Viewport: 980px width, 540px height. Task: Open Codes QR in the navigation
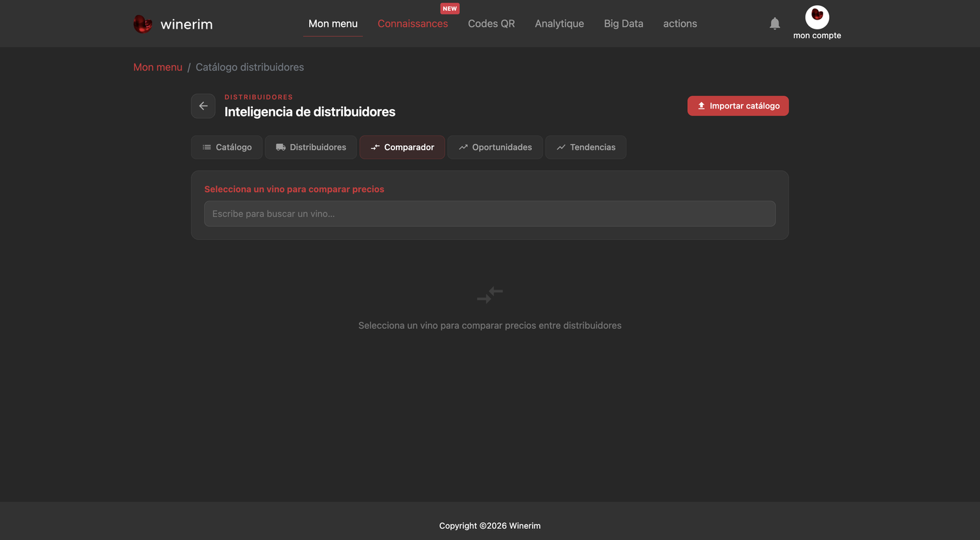491,24
